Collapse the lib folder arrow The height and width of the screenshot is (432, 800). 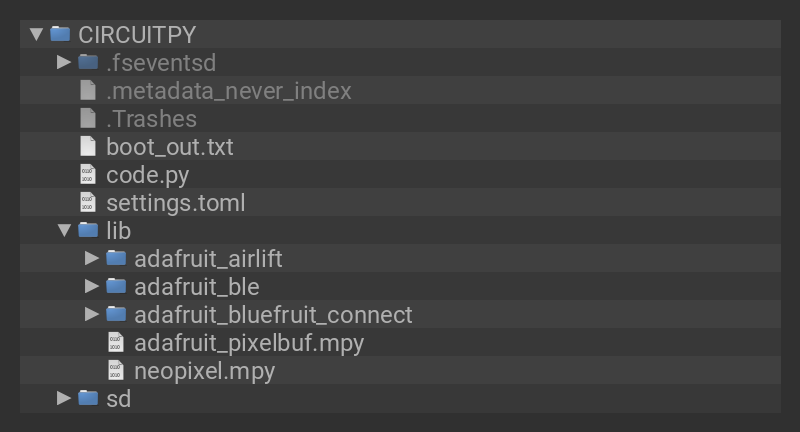point(64,231)
